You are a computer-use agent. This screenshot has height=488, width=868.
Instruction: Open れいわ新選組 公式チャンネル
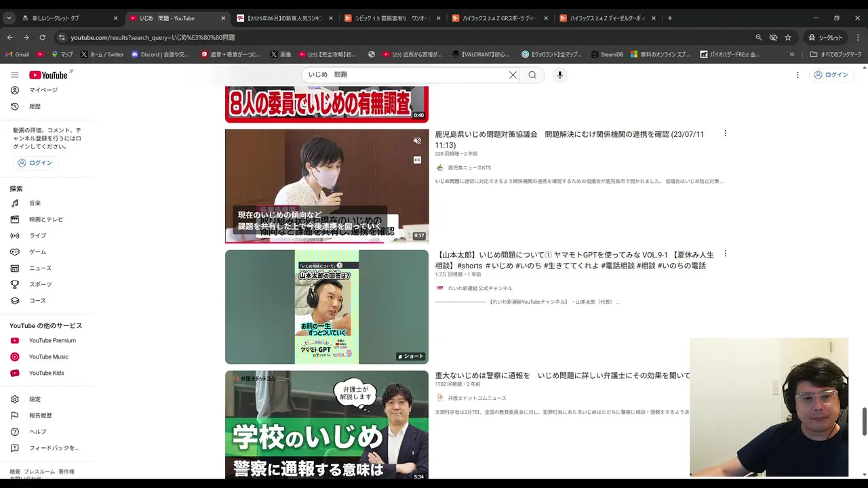click(480, 288)
